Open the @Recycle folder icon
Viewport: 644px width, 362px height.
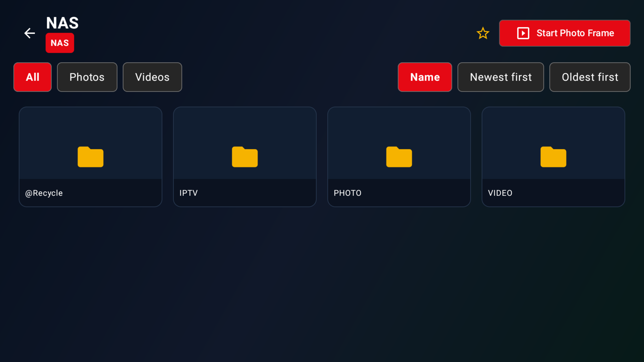[91, 157]
